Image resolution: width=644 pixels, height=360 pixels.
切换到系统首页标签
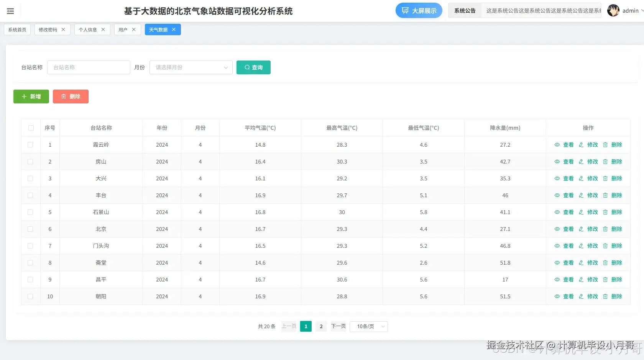pos(17,29)
